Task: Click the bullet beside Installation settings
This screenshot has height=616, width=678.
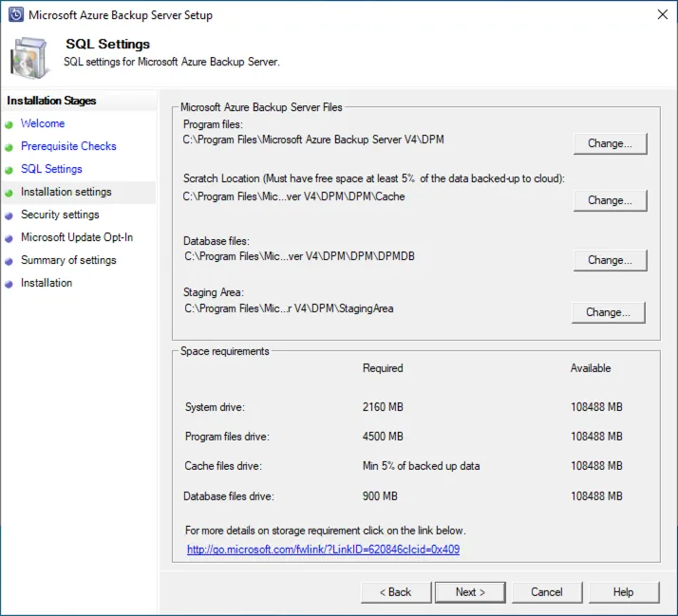Action: click(x=9, y=193)
